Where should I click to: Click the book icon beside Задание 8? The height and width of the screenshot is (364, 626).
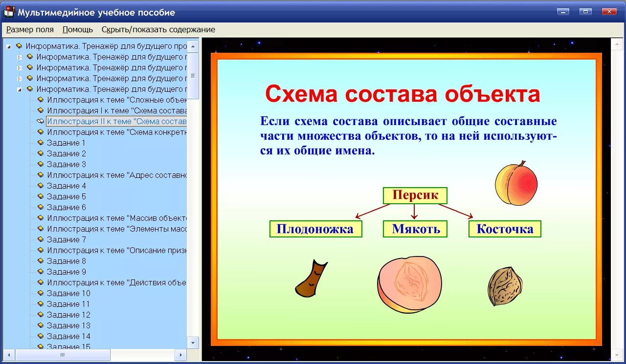coord(41,261)
